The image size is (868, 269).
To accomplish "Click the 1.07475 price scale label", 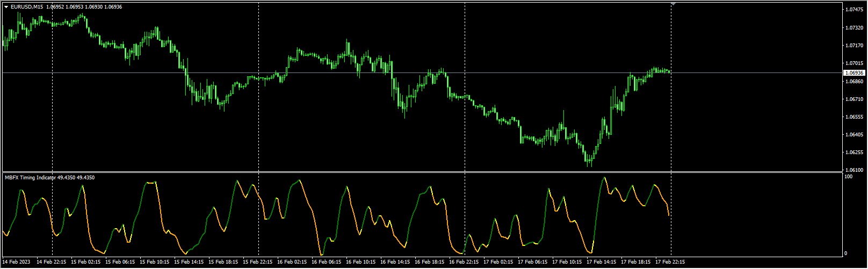I will [854, 10].
